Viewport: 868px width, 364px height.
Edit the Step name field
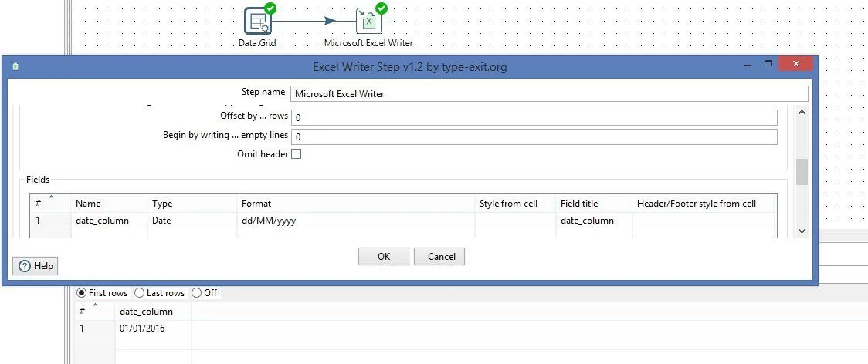point(549,93)
